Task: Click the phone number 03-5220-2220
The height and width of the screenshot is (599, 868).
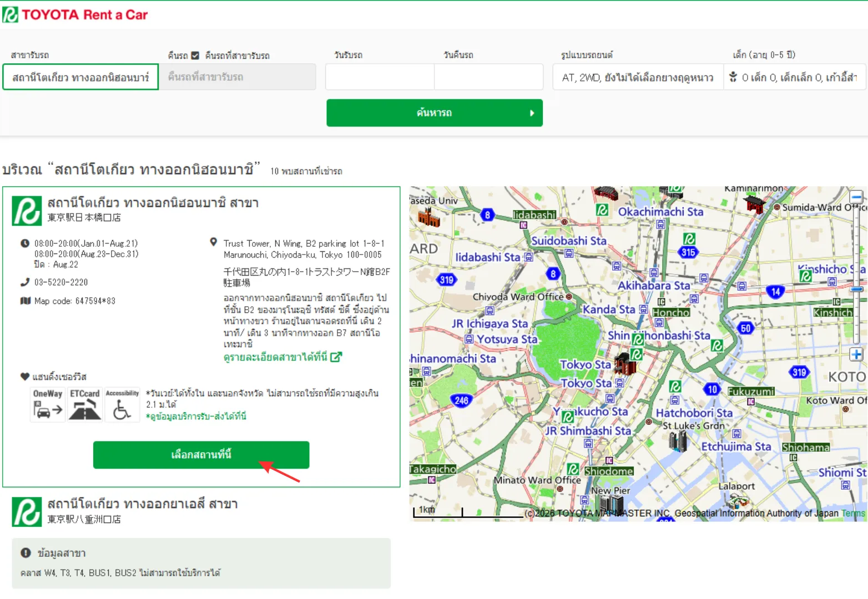Action: (x=61, y=282)
